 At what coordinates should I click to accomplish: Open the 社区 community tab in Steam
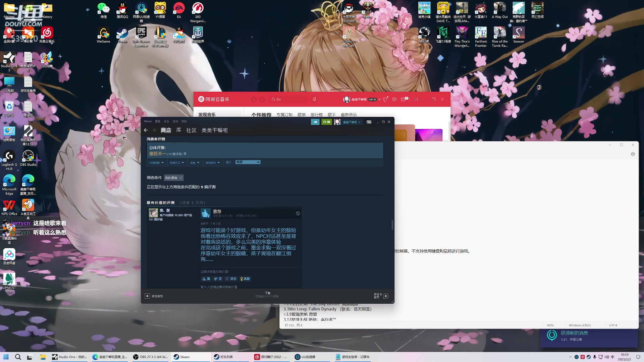click(191, 130)
